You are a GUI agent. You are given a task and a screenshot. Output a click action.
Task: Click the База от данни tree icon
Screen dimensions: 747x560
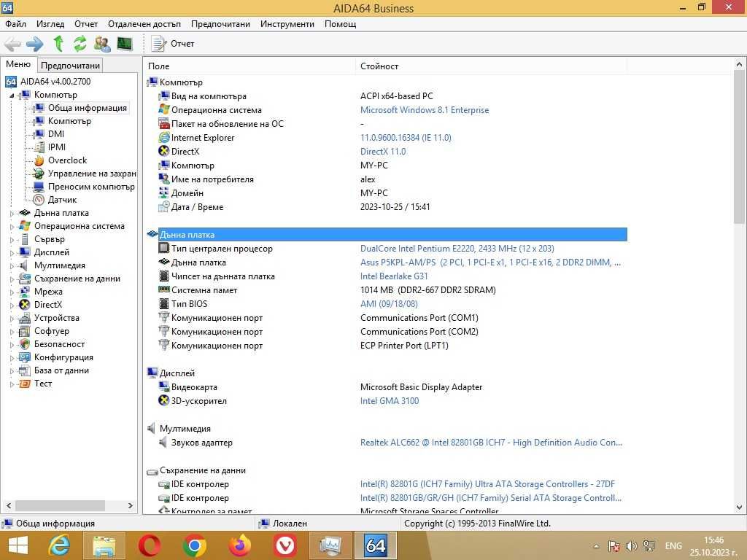click(x=24, y=370)
